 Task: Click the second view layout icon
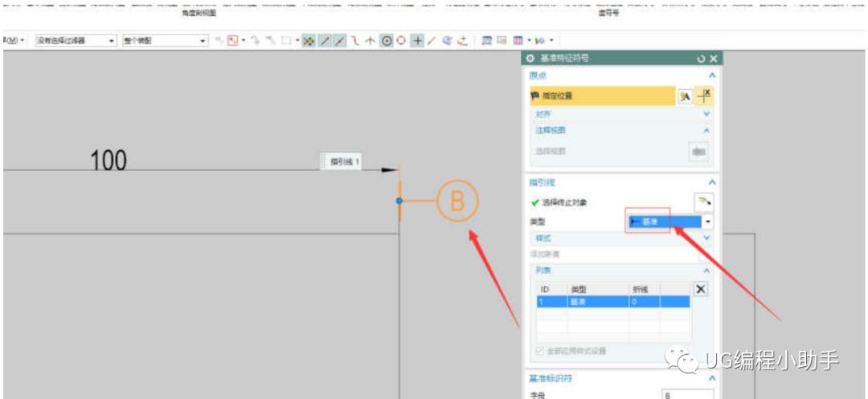click(502, 41)
